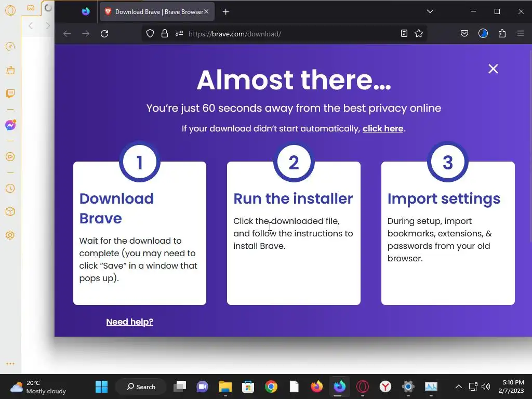Go forward in Firefox navigation
This screenshot has width=532, height=399.
point(86,34)
